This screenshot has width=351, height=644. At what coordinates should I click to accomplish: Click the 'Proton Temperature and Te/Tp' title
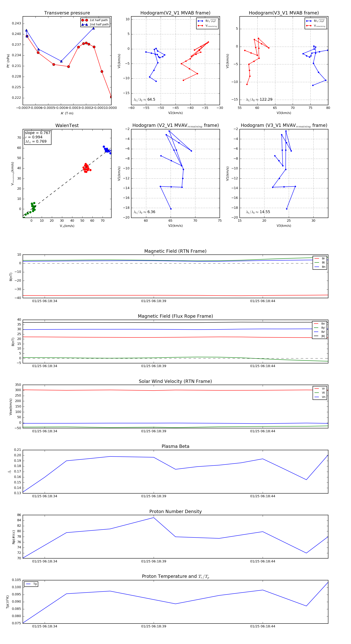pyautogui.click(x=175, y=576)
